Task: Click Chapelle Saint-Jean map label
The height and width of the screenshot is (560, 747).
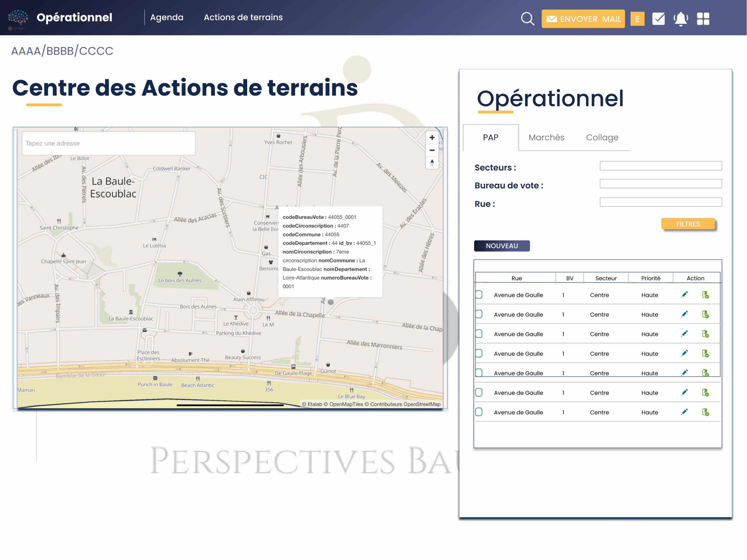Action: click(x=64, y=261)
